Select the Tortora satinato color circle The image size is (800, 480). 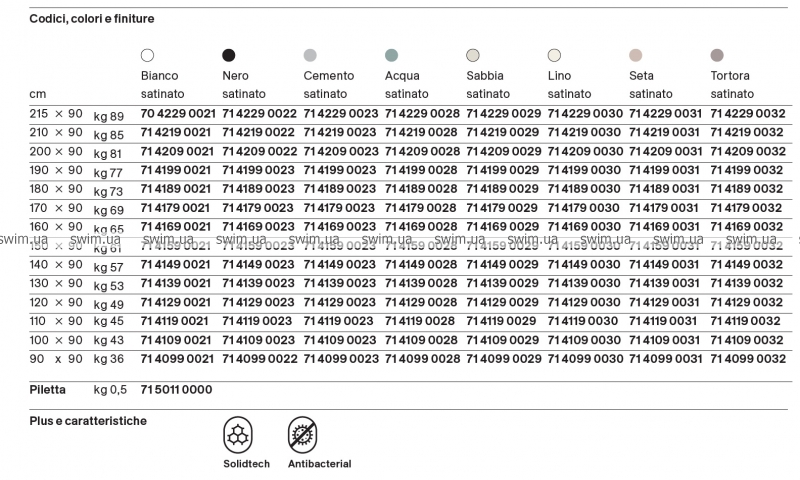pyautogui.click(x=717, y=55)
